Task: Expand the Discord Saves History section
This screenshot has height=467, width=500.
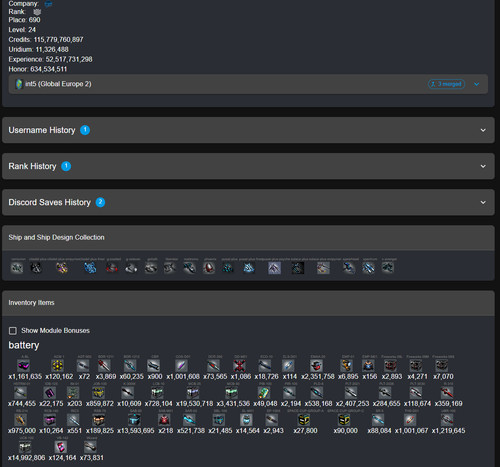Action: pos(248,202)
